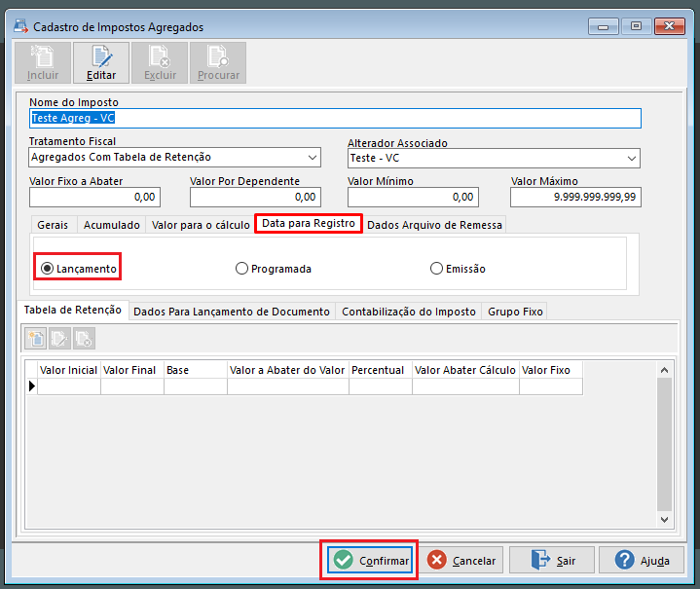Screen dimensions: 700x589
Task: Click the Valor Por Dependente field
Action: pos(255,197)
